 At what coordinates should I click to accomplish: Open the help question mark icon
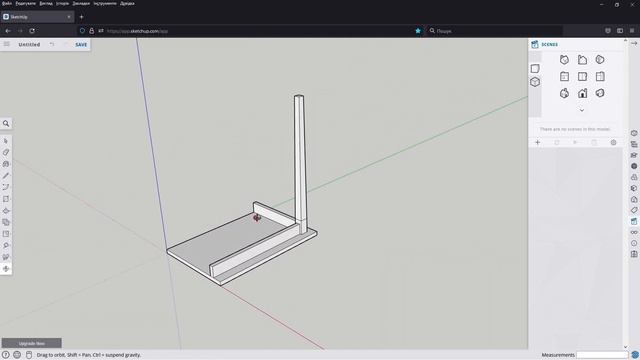6,355
